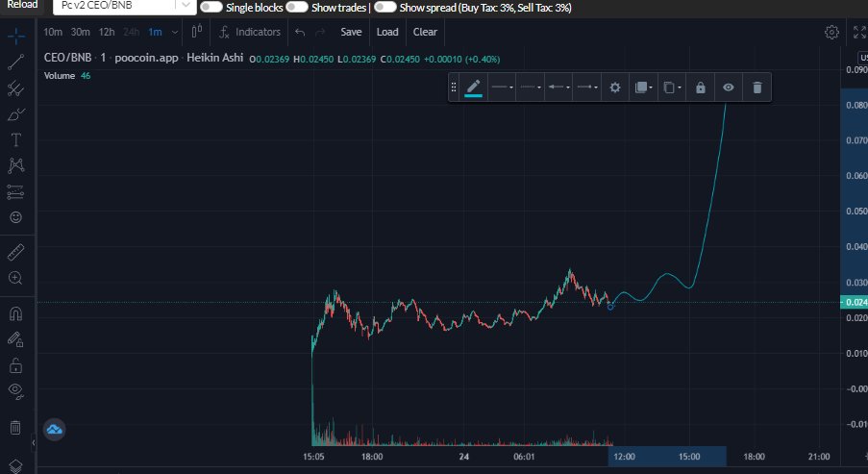Image resolution: width=868 pixels, height=474 pixels.
Task: Toggle the magnet mode
Action: point(16,314)
